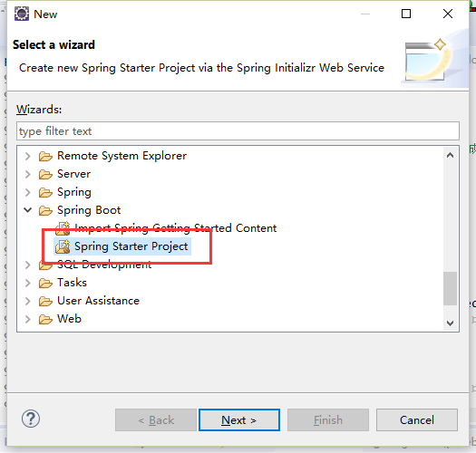Select the Spring Boot category label
Image resolution: width=476 pixels, height=453 pixels.
pos(89,210)
